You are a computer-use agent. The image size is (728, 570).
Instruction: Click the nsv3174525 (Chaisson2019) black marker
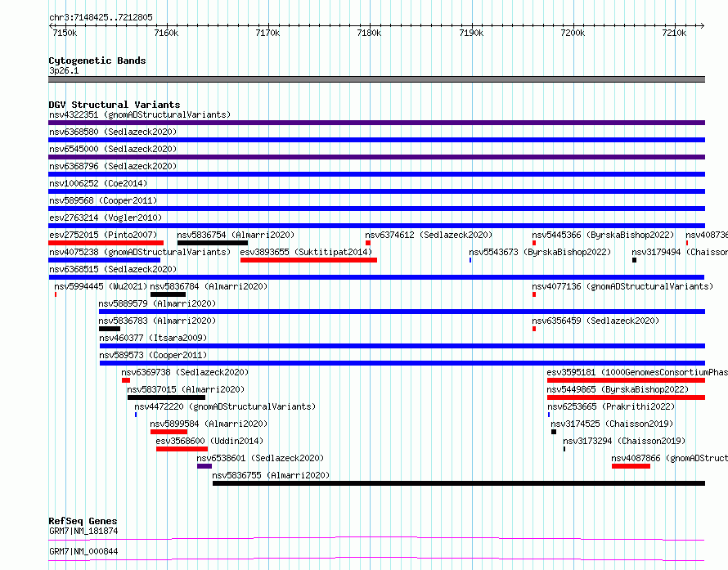coord(554,432)
